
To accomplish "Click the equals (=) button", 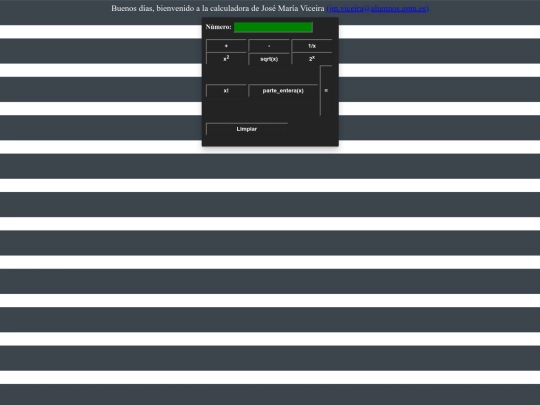I will [x=326, y=90].
